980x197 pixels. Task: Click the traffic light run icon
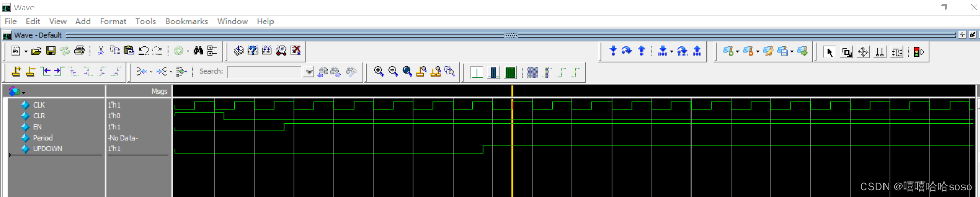[919, 52]
